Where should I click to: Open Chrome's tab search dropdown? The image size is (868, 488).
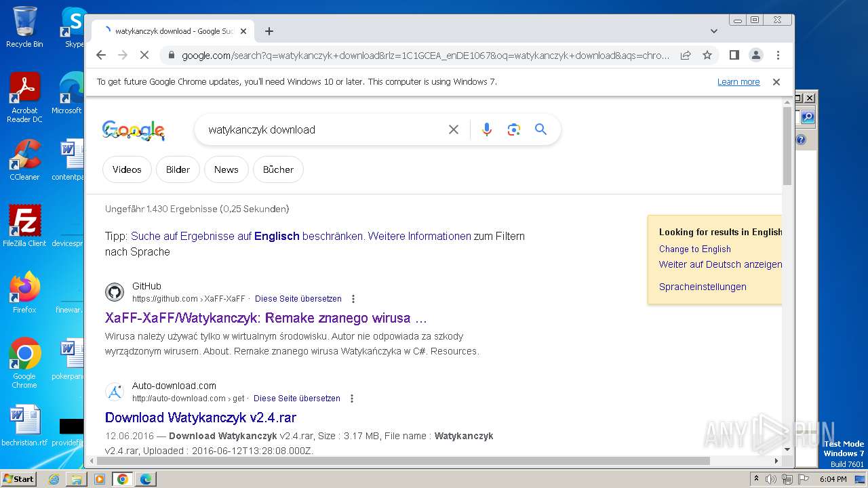pos(713,31)
